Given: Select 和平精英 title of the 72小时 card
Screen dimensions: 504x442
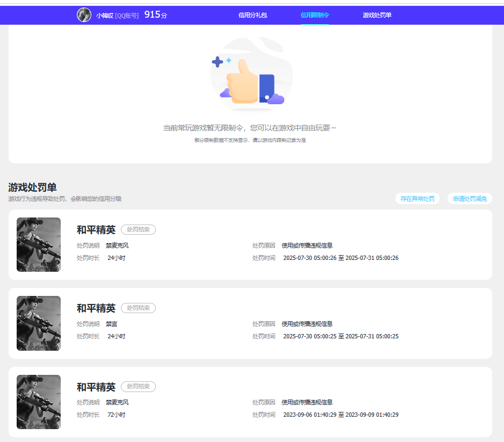Looking at the screenshot, I should coord(96,387).
